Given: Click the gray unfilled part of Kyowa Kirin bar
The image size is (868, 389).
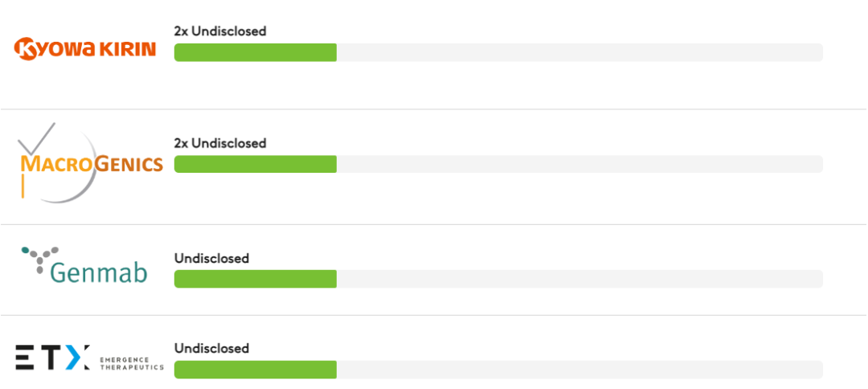Looking at the screenshot, I should pos(579,52).
